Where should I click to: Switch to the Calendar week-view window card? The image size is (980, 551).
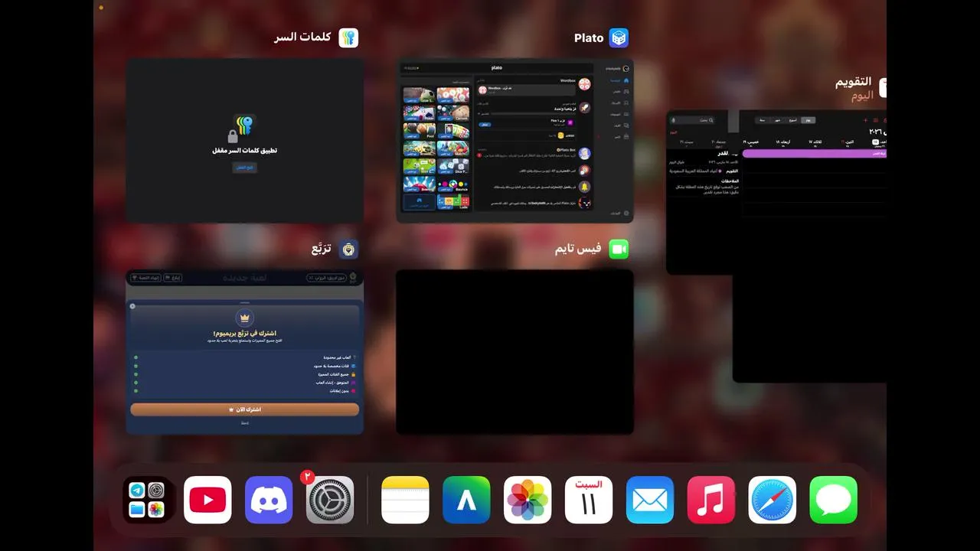pyautogui.click(x=809, y=245)
